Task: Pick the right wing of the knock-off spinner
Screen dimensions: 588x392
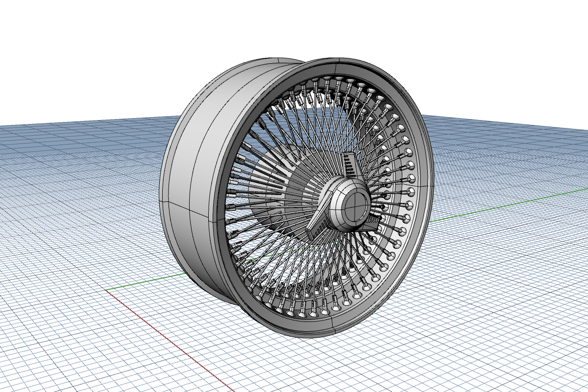Action: [374, 220]
